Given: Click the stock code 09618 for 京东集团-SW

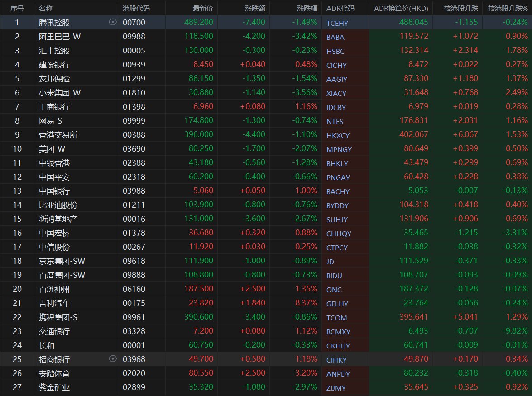Looking at the screenshot, I should tap(134, 261).
